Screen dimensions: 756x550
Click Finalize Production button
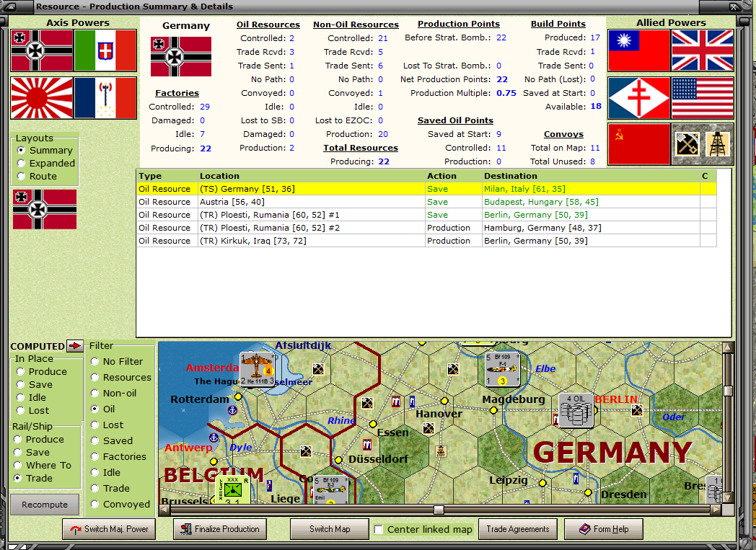coord(220,529)
